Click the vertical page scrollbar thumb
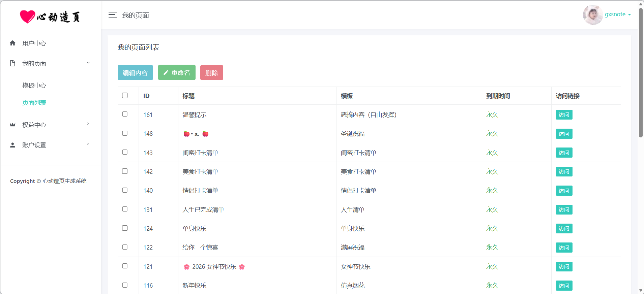Screen dimensions: 644x294 pos(641,72)
